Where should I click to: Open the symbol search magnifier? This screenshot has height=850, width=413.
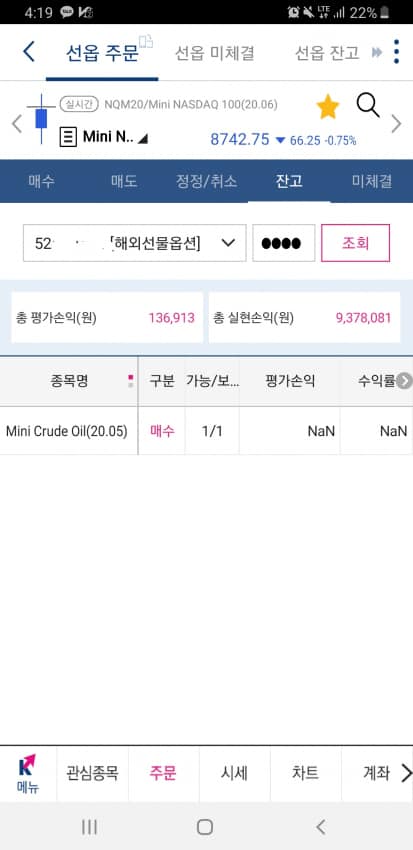pyautogui.click(x=368, y=105)
